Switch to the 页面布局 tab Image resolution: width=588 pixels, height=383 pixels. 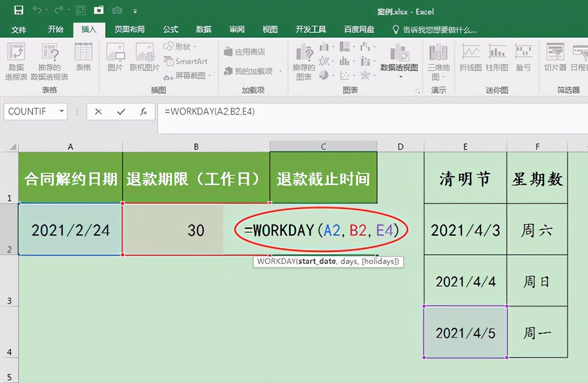129,29
